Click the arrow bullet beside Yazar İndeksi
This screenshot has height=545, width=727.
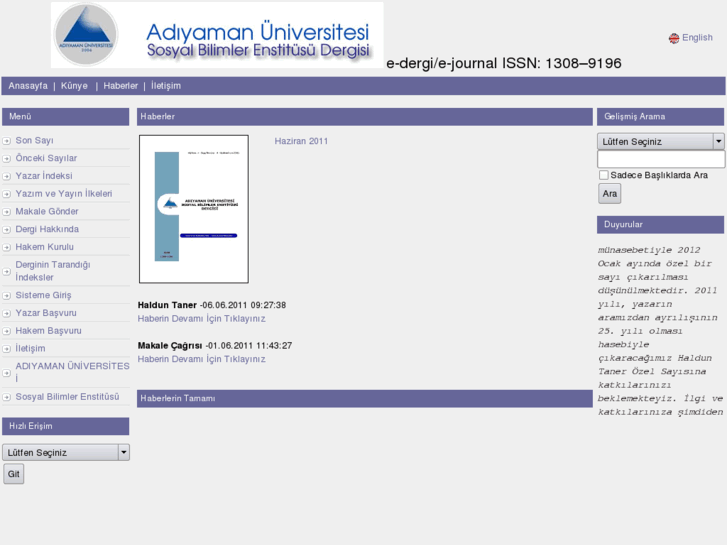[x=6, y=176]
